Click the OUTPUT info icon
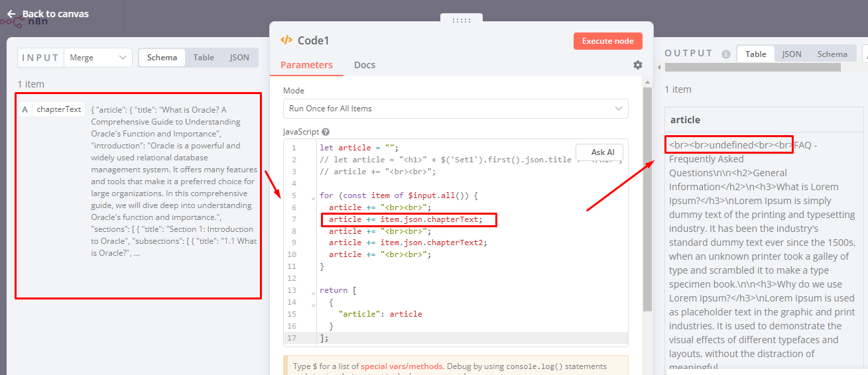The width and height of the screenshot is (868, 375). (725, 54)
